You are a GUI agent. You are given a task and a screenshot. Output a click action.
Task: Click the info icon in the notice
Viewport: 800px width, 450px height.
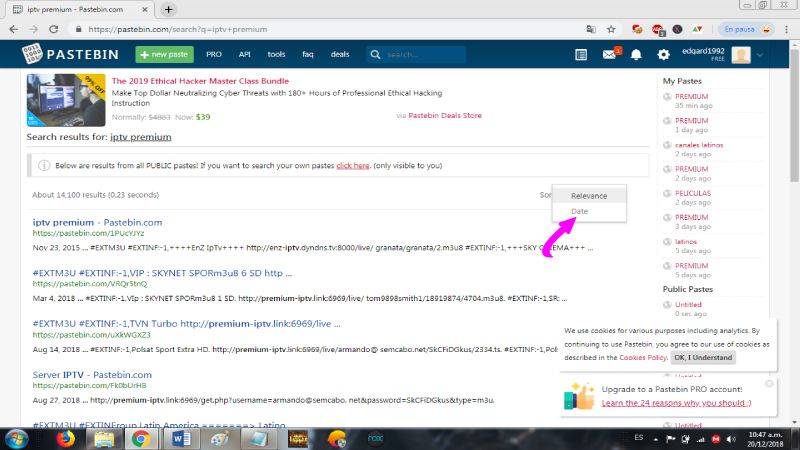pos(44,165)
